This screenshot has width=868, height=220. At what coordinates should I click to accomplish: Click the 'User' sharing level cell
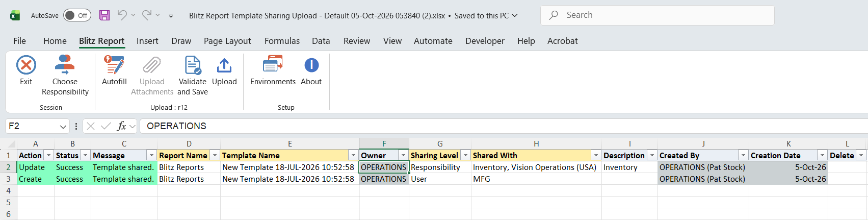(440, 179)
